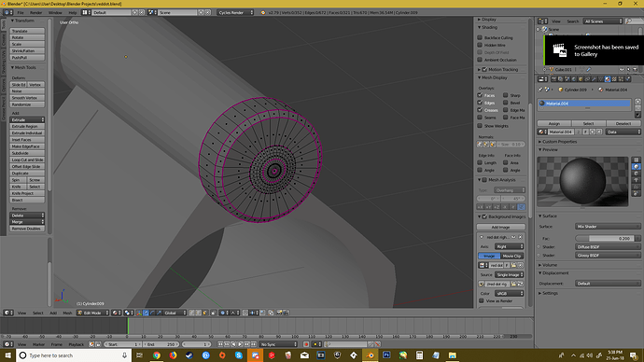644x362 pixels.
Task: Add a material slot with plus button
Action: pyautogui.click(x=637, y=102)
